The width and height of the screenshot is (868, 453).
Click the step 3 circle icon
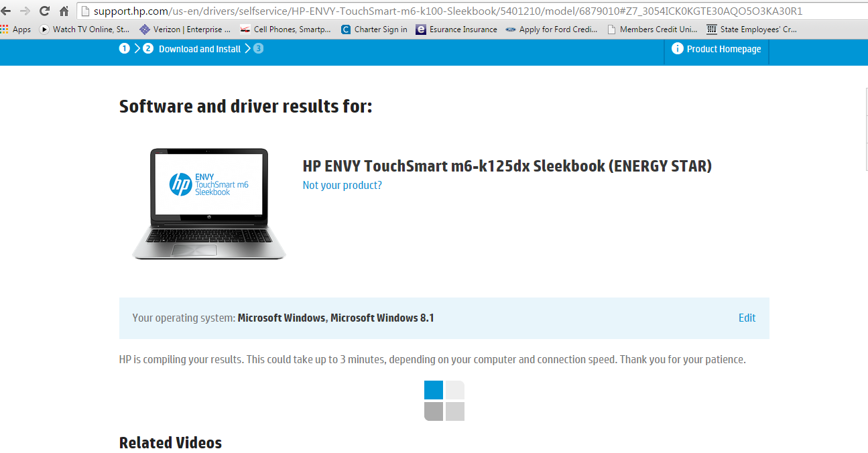[258, 48]
